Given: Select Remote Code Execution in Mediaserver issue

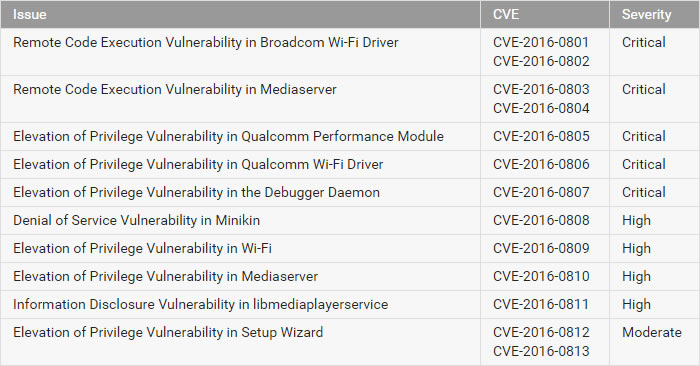Looking at the screenshot, I should (x=175, y=89).
